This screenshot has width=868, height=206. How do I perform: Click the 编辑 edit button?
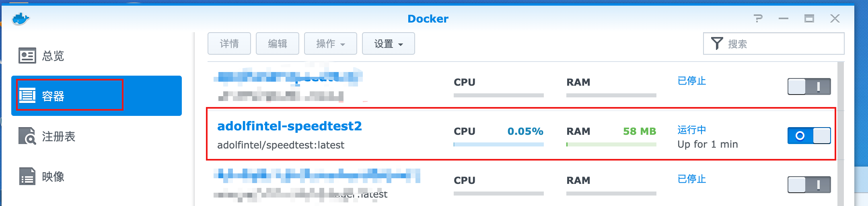point(278,43)
